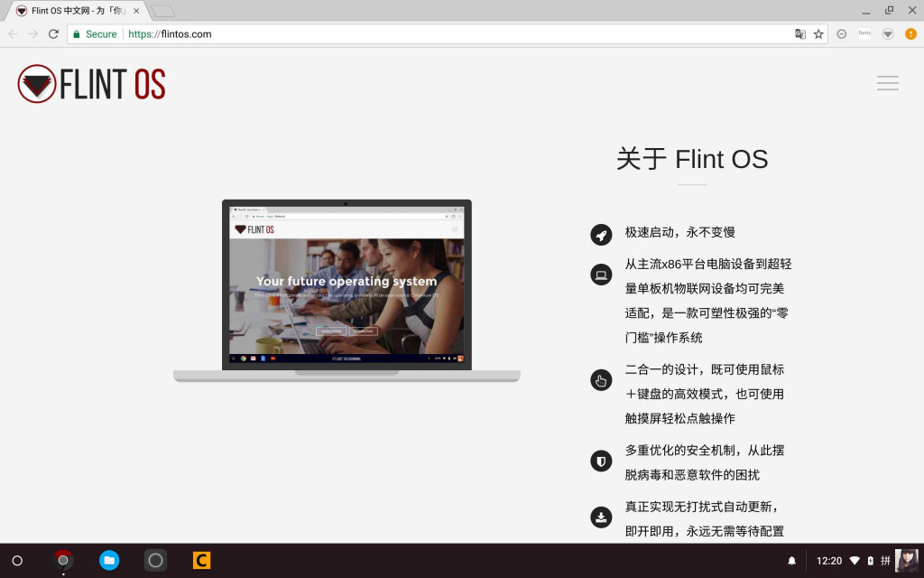The width and height of the screenshot is (924, 578).
Task: Click the text 脱病毒和恶意软件的困扰
Action: 692,475
